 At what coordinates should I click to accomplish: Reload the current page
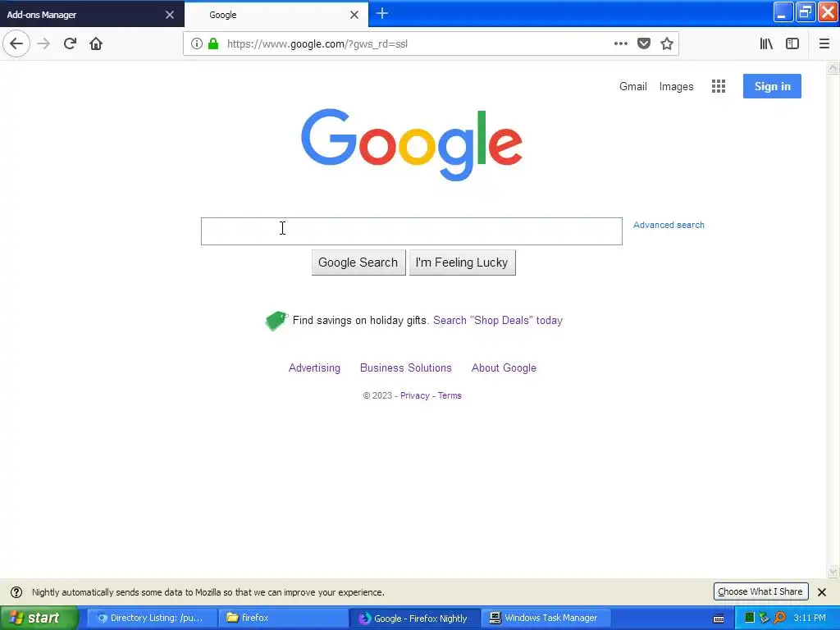tap(70, 43)
